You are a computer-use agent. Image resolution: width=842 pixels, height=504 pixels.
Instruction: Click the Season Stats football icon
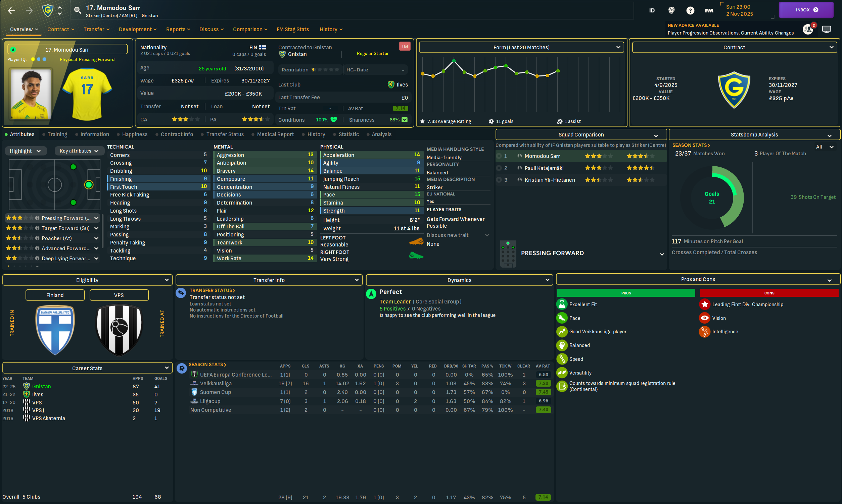(x=182, y=368)
